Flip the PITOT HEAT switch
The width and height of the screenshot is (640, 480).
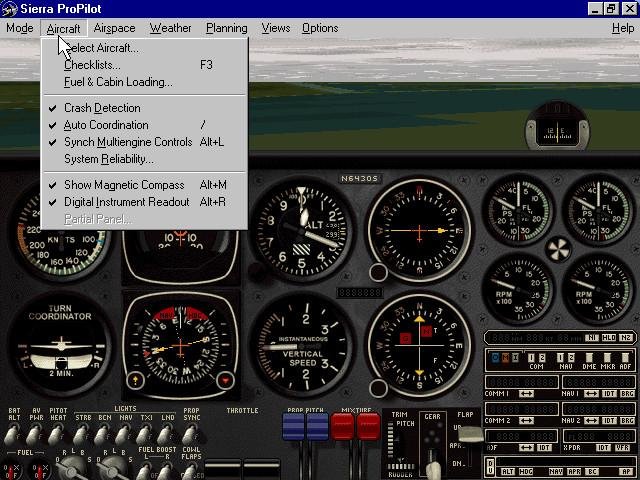click(x=57, y=434)
